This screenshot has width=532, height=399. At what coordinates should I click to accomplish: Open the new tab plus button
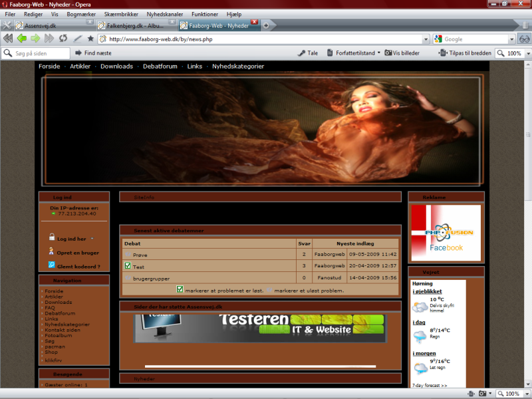[x=266, y=25]
